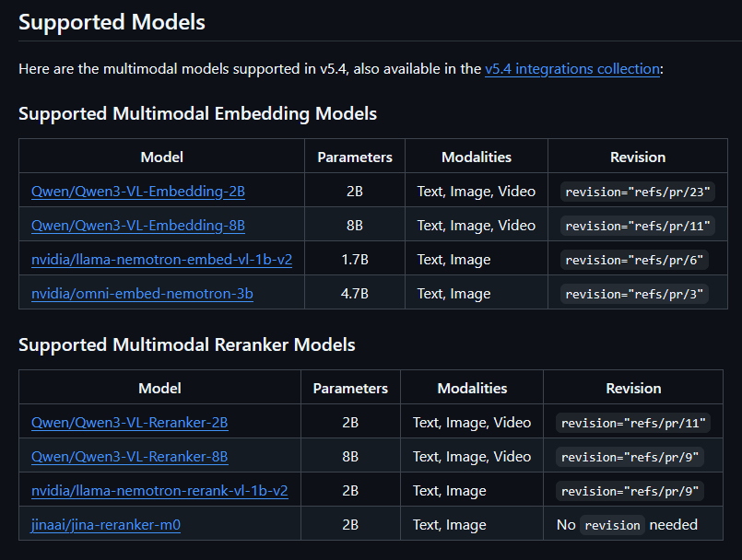Visit the nvidia/llama-nemotron-rerank-vl-1b-v2 link
This screenshot has width=742, height=560.
159,491
